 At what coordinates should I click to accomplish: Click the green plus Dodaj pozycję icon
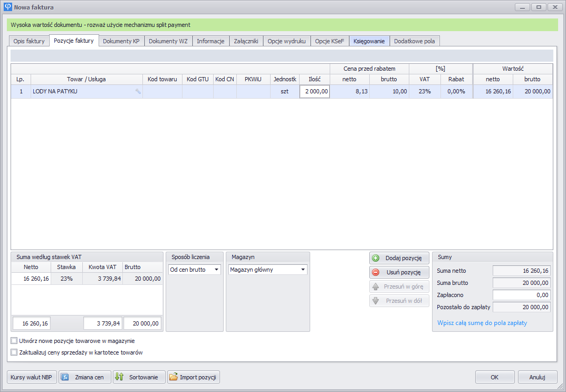(x=376, y=258)
